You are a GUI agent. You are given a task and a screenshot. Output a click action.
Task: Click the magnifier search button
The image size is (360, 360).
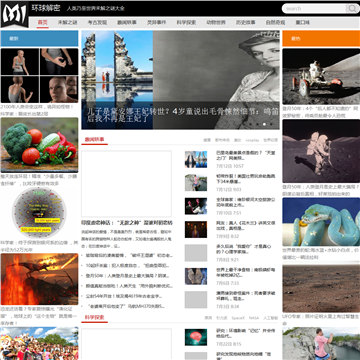coord(352,9)
